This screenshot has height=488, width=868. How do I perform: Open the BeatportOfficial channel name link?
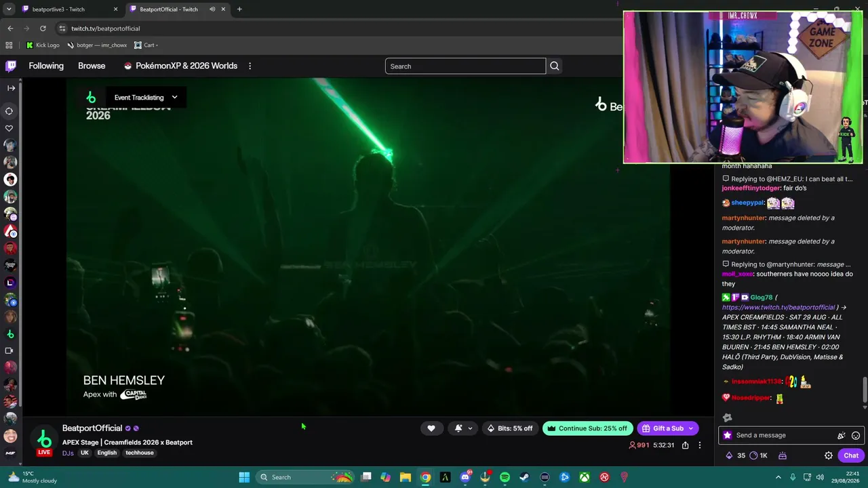[x=92, y=428]
